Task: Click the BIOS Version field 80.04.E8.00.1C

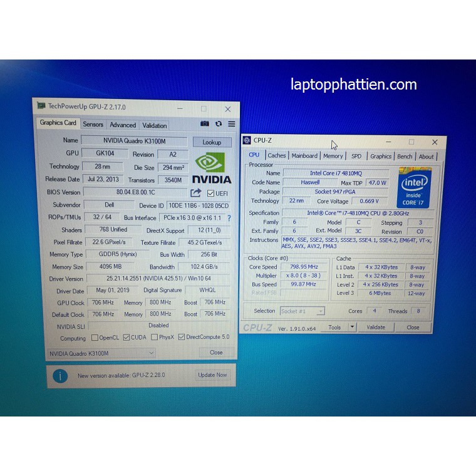Action: tap(136, 192)
